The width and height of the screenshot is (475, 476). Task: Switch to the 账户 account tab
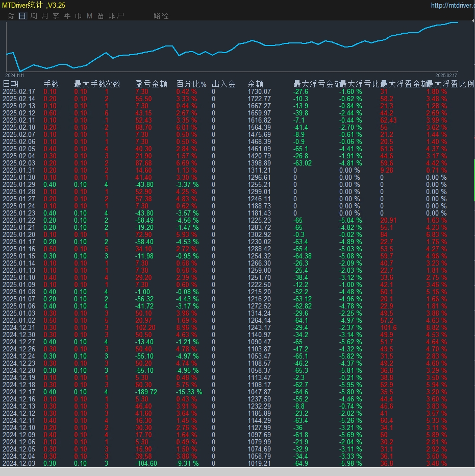[x=116, y=16]
